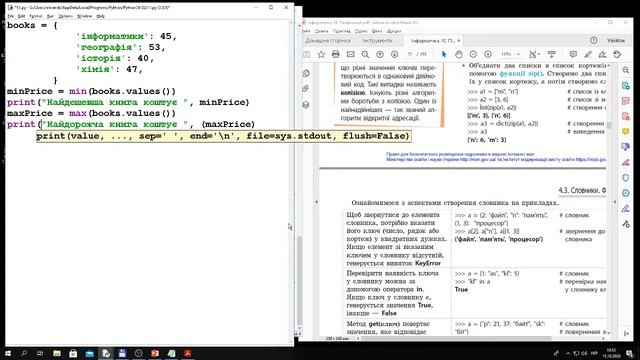Open Windows Start menu
640x360 pixels.
click(x=8, y=353)
